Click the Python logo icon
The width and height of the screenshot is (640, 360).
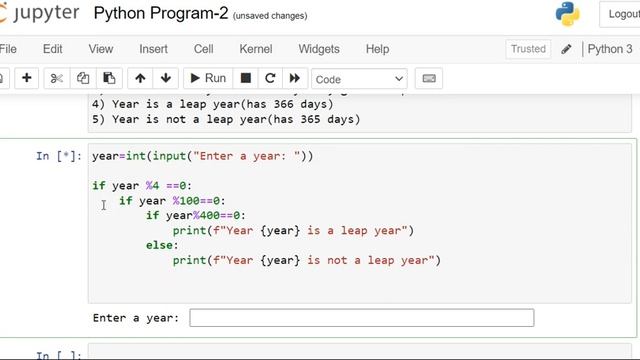point(567,14)
